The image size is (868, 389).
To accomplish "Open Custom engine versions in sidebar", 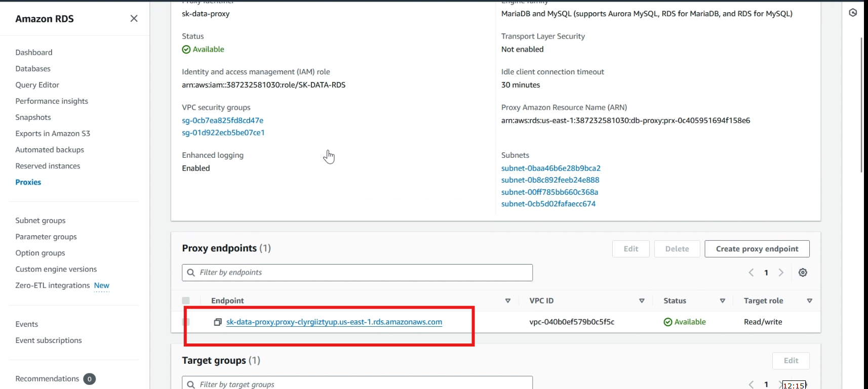I will 56,269.
